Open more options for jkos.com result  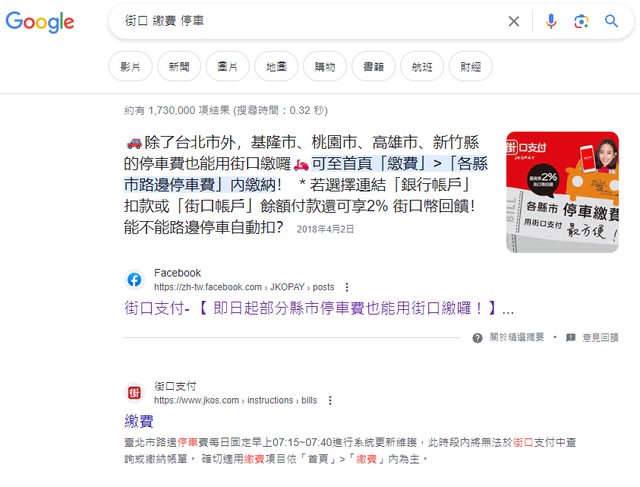point(330,400)
